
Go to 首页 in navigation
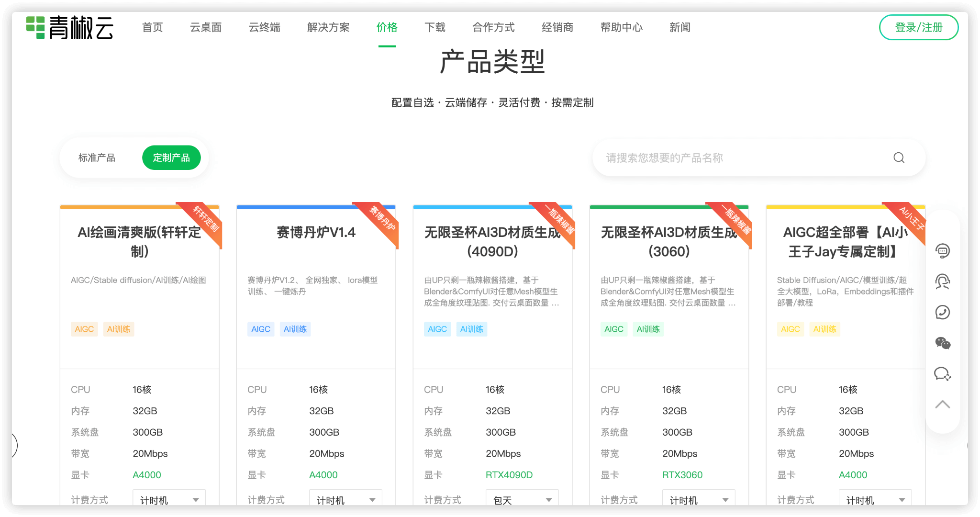[x=153, y=27]
